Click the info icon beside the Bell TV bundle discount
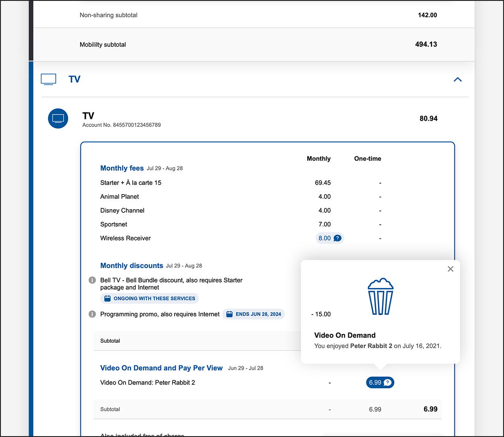This screenshot has width=504, height=437. (x=92, y=280)
